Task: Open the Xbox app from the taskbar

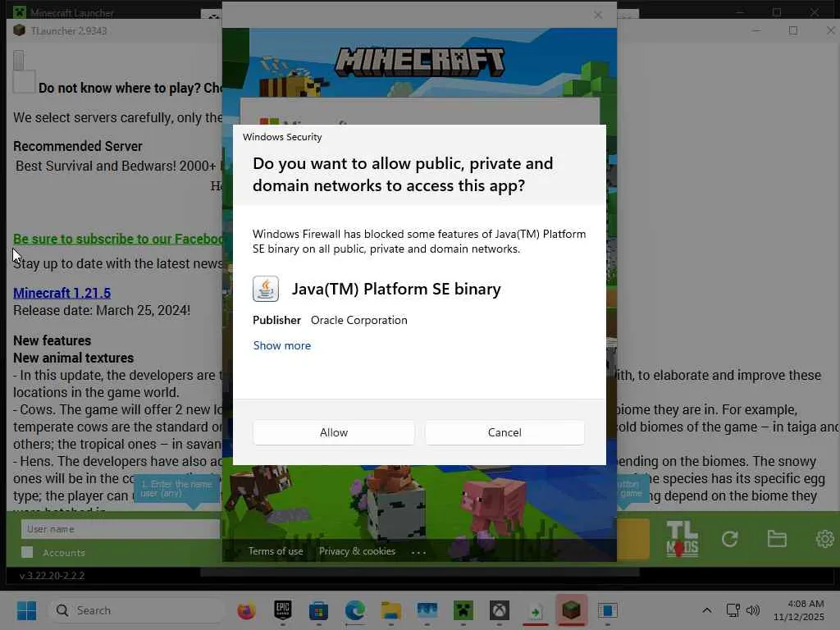Action: pyautogui.click(x=500, y=610)
